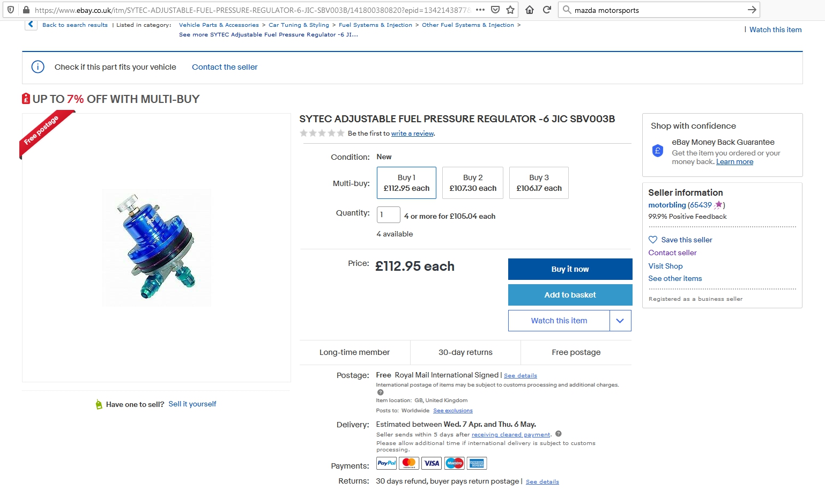
Task: Click the tracking protection shield icon
Action: tap(11, 10)
